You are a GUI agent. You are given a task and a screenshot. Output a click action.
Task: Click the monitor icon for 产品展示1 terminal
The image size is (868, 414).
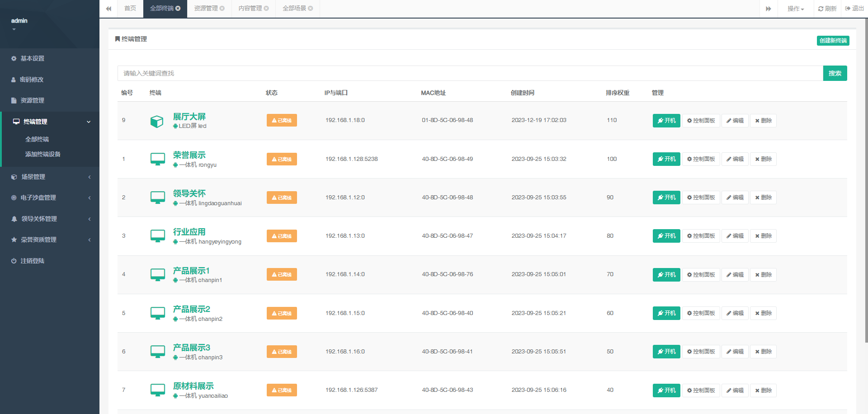158,275
